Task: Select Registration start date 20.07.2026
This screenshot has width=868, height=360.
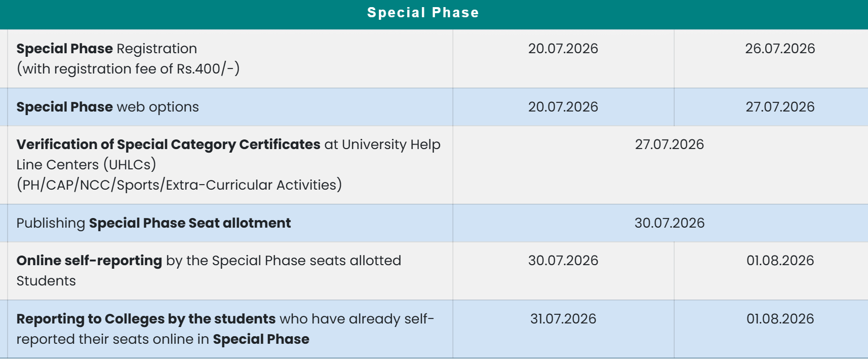Action: (x=563, y=49)
